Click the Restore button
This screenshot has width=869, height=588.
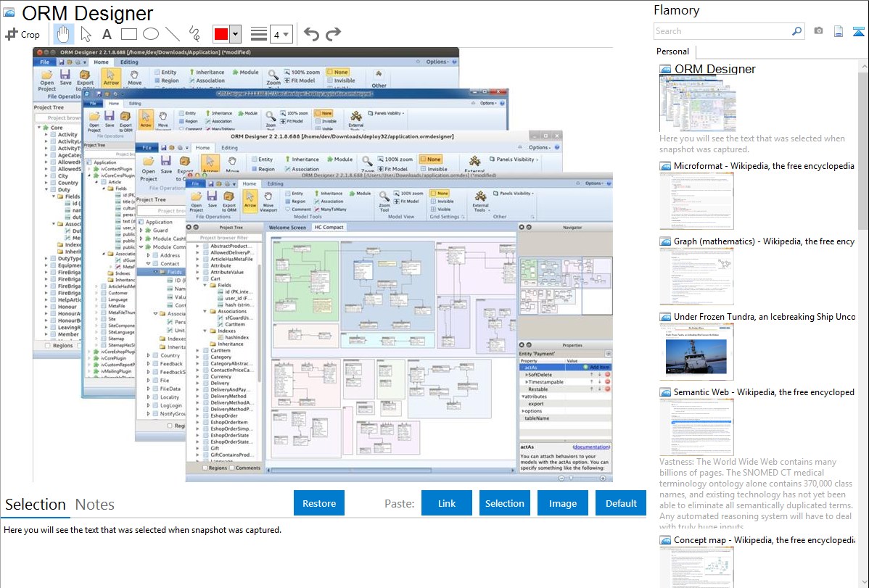coord(319,503)
